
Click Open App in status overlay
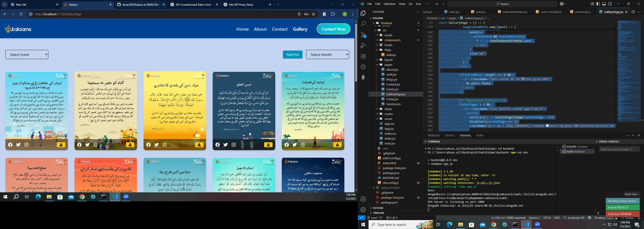[x=632, y=194]
